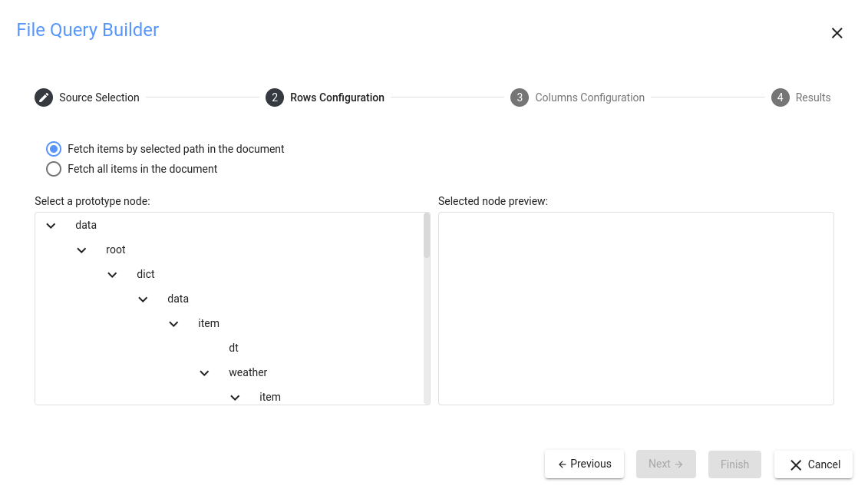Go to Columns Configuration step
Screen dimensions: 868x499
(x=589, y=97)
